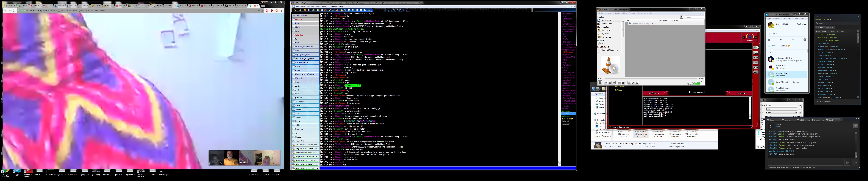The height and width of the screenshot is (181, 868).
Task: Switch to optimal Steam chat tab
Action: tap(788, 120)
